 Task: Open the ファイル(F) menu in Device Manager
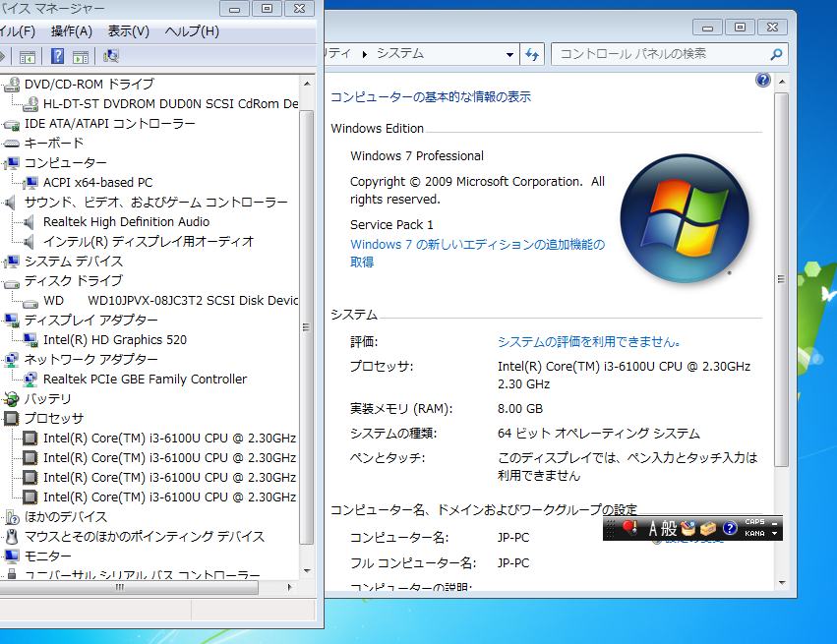[17, 31]
